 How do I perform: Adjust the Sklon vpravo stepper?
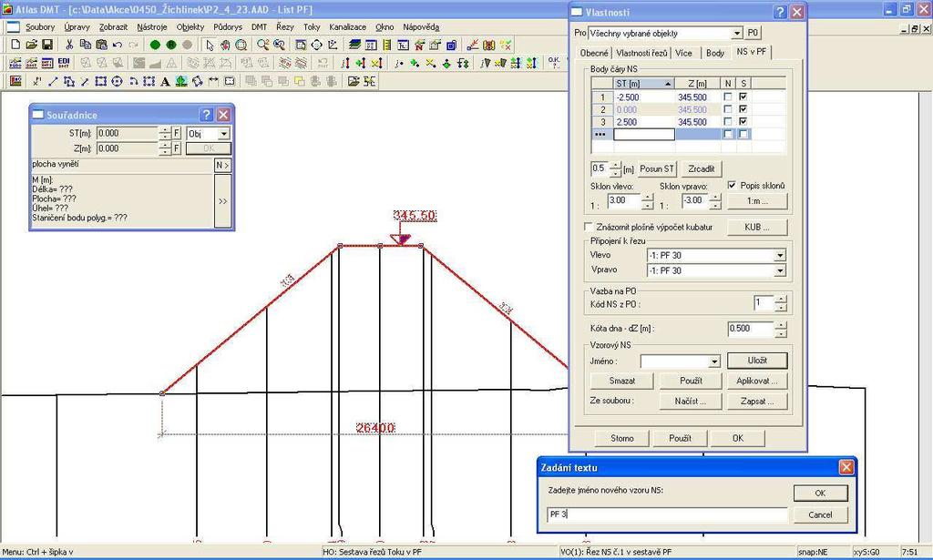pos(715,201)
